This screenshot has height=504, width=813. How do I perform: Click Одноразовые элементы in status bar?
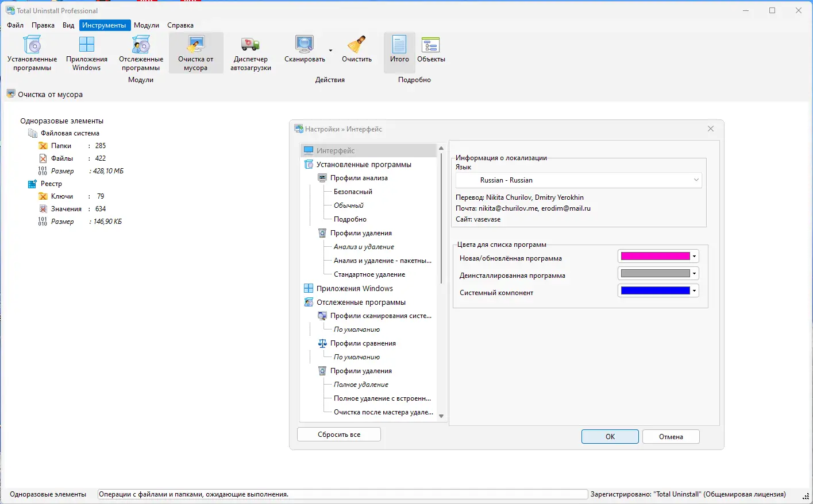click(48, 494)
